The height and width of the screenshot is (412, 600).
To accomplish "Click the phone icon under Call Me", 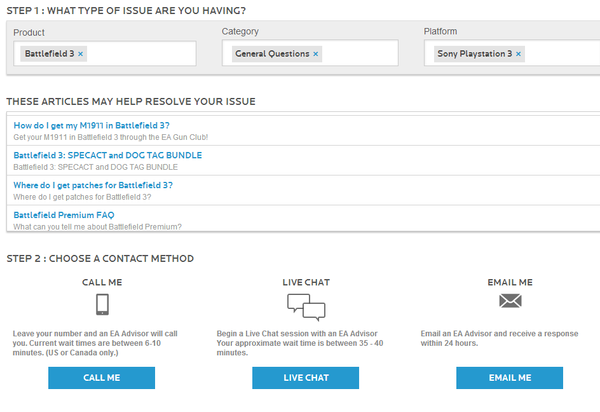I will tap(102, 305).
